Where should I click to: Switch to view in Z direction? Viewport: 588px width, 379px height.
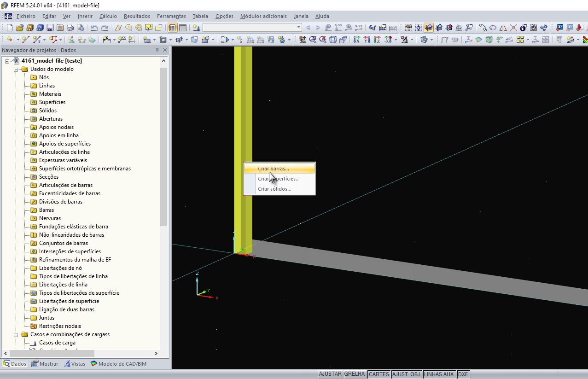pyautogui.click(x=377, y=40)
